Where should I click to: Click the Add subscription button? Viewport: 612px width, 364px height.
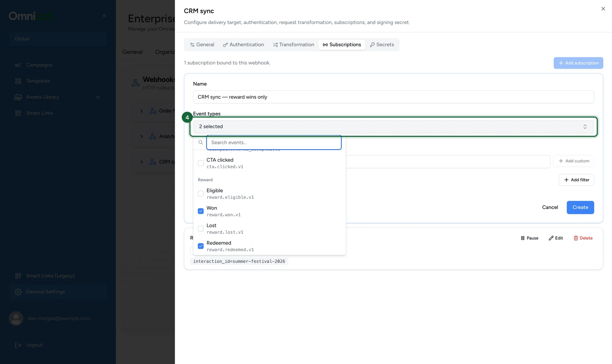[x=578, y=63]
